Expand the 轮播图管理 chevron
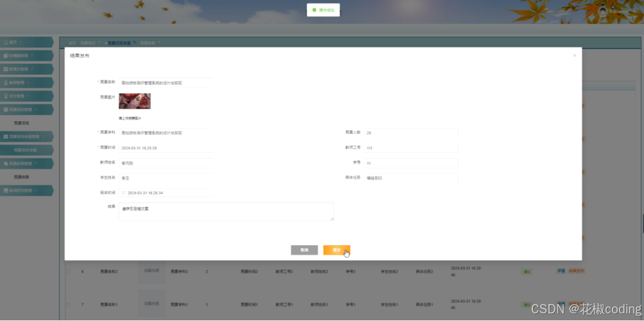 click(x=32, y=55)
